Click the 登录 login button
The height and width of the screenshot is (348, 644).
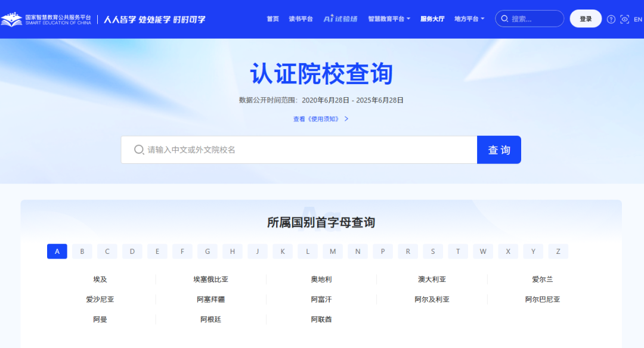point(586,19)
